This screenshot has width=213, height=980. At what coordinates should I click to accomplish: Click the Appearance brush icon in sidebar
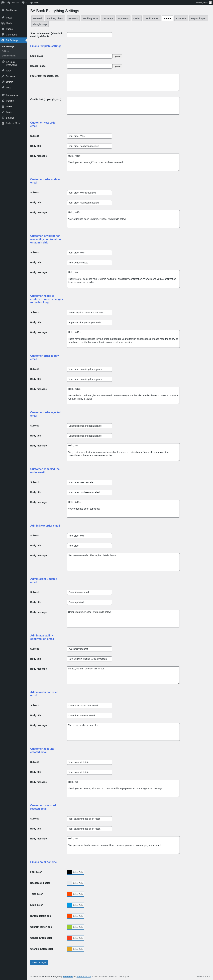point(3,95)
